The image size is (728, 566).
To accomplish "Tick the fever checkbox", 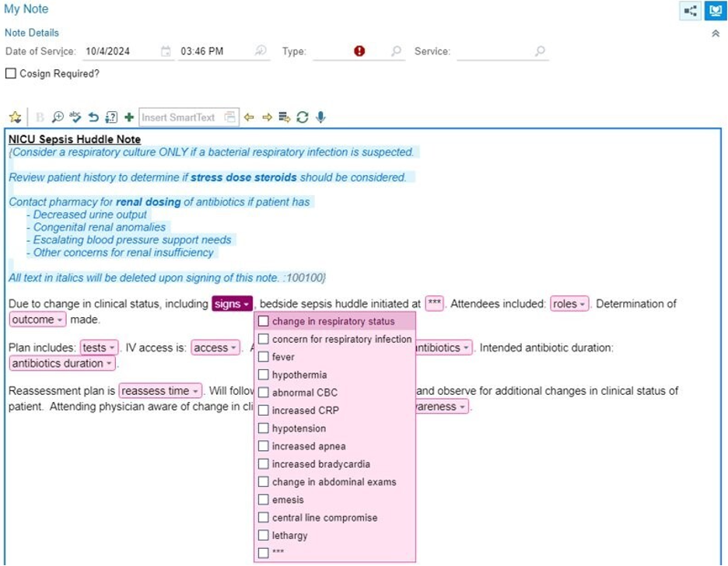I will point(263,357).
